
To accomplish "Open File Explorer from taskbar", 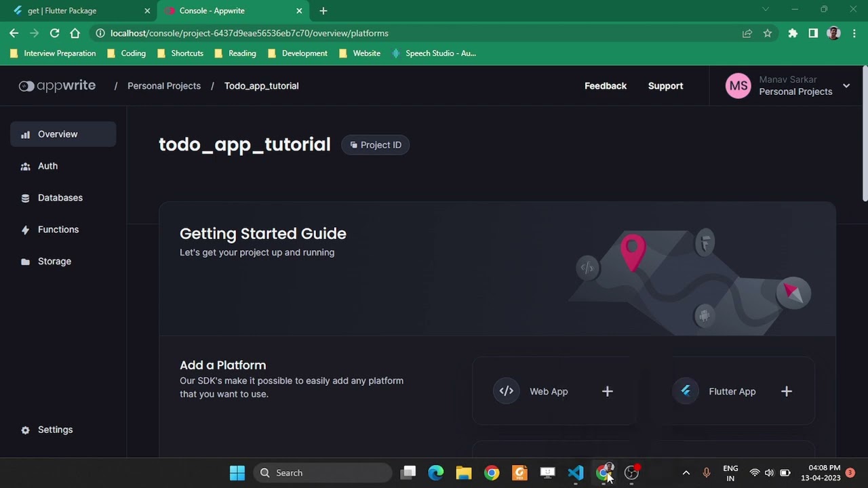I will point(464,473).
